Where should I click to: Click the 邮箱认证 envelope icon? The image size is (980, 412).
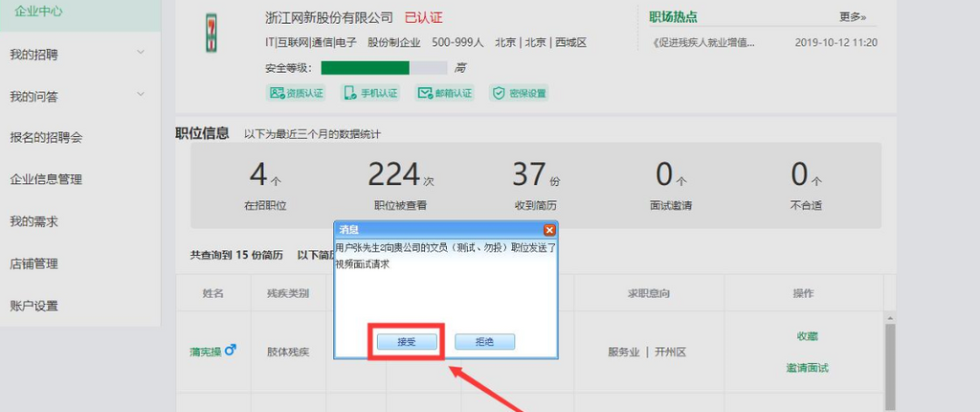pyautogui.click(x=425, y=93)
